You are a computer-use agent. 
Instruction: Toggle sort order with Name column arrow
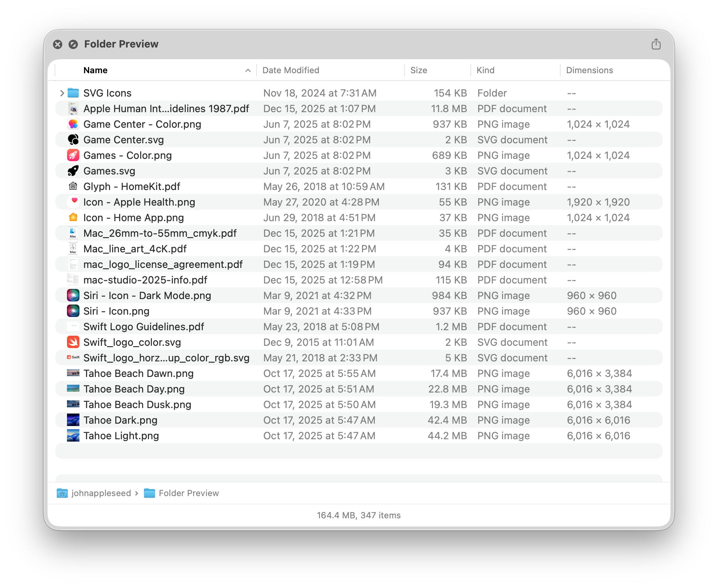click(x=248, y=70)
